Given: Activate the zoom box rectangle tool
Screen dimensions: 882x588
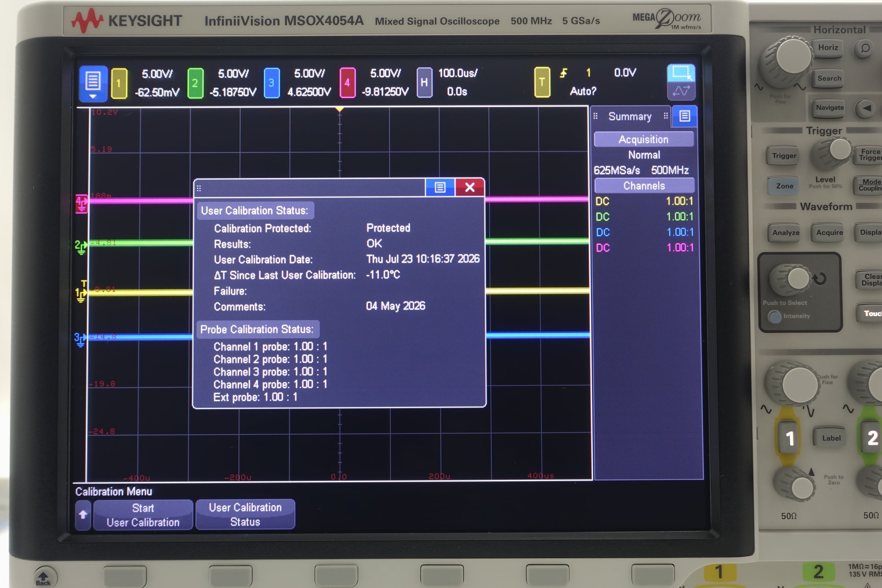Looking at the screenshot, I should pyautogui.click(x=681, y=73).
